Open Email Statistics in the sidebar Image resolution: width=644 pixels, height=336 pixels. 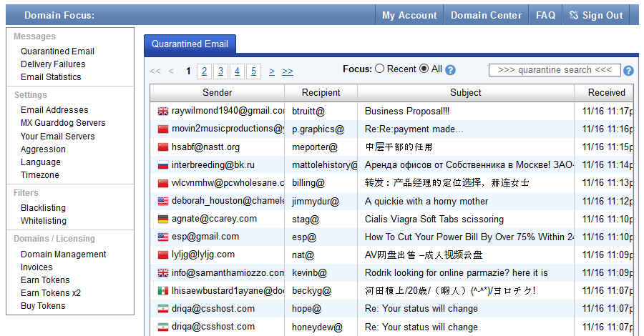tap(51, 77)
